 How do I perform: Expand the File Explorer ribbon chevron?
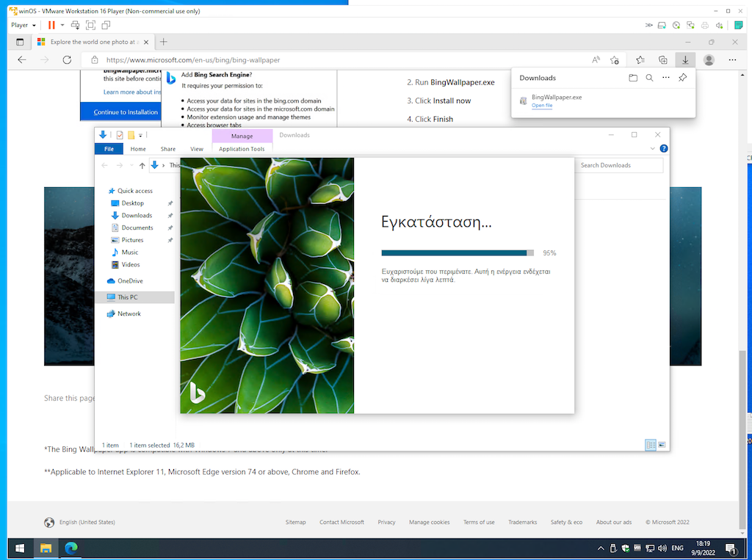point(652,149)
